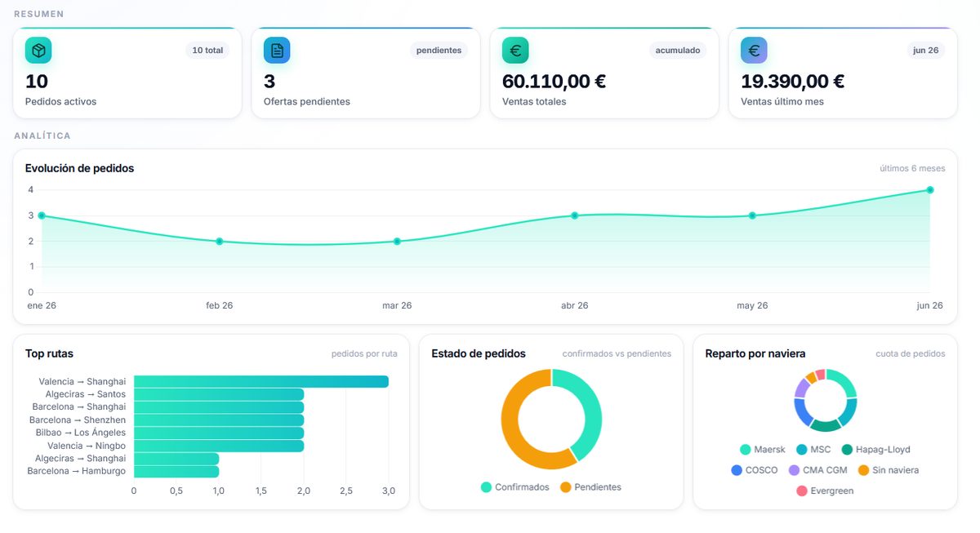Click the 'Pedidos activos' label
The width and height of the screenshot is (980, 533).
(x=60, y=102)
